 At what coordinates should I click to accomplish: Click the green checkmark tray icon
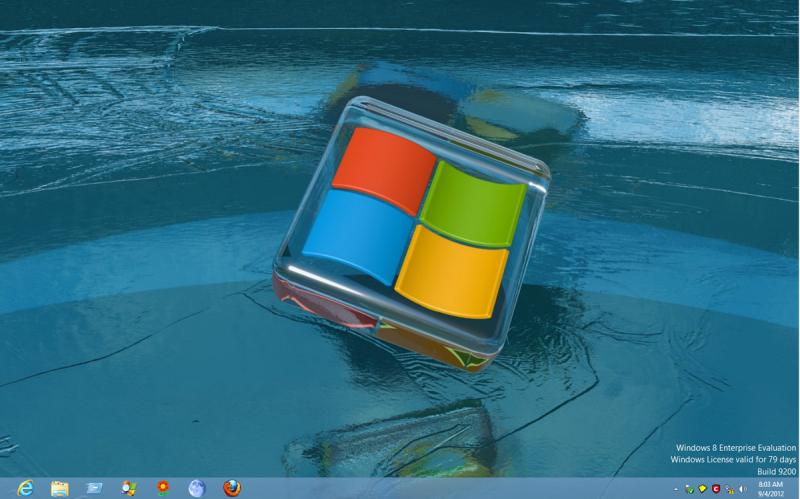tap(689, 489)
